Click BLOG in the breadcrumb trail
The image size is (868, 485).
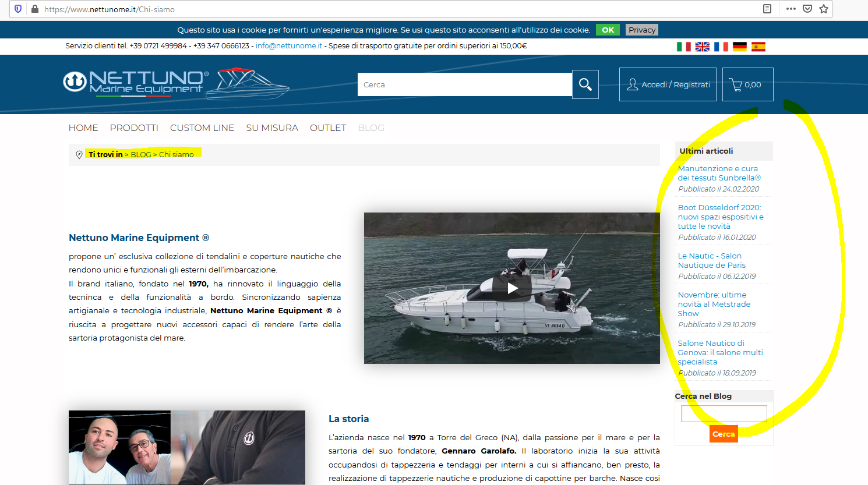[x=141, y=155]
